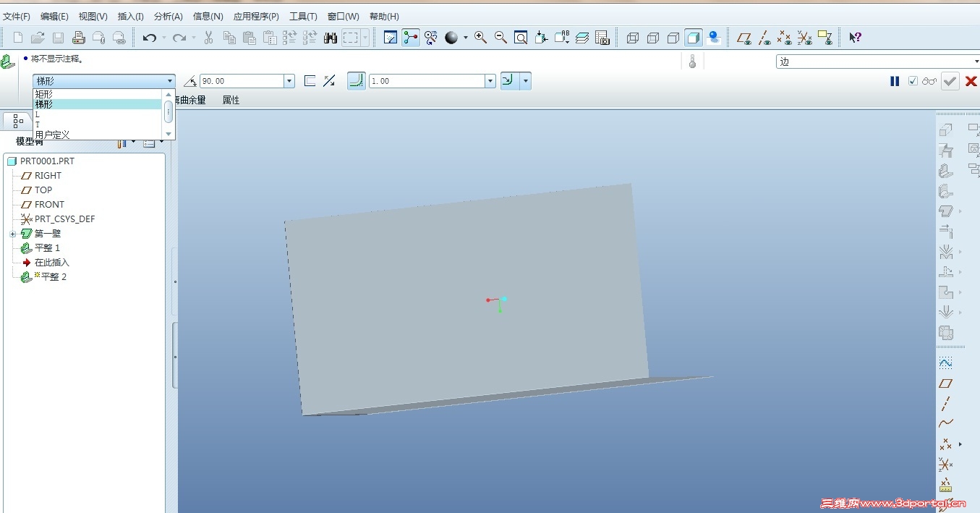Toggle add bend on attachment edge

(356, 81)
